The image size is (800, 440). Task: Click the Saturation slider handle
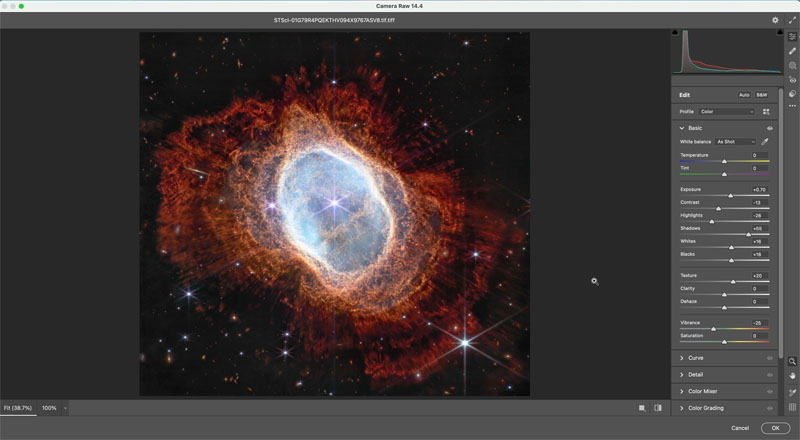point(724,342)
